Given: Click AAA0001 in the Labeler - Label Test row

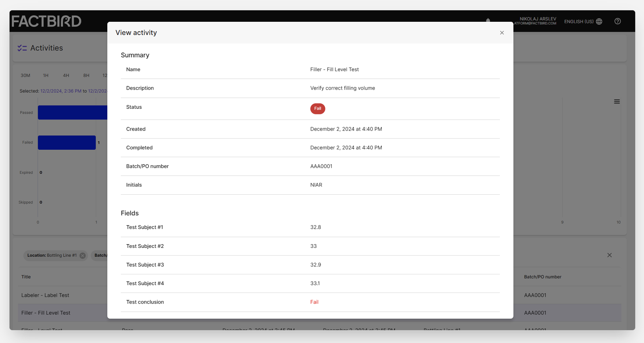Looking at the screenshot, I should (535, 295).
